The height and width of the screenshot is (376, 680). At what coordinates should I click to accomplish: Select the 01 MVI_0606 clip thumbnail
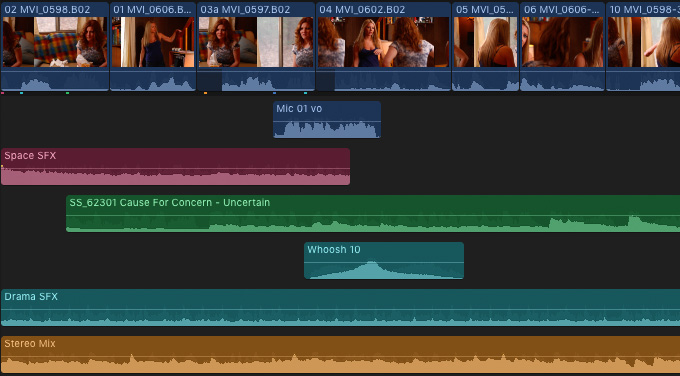click(153, 42)
